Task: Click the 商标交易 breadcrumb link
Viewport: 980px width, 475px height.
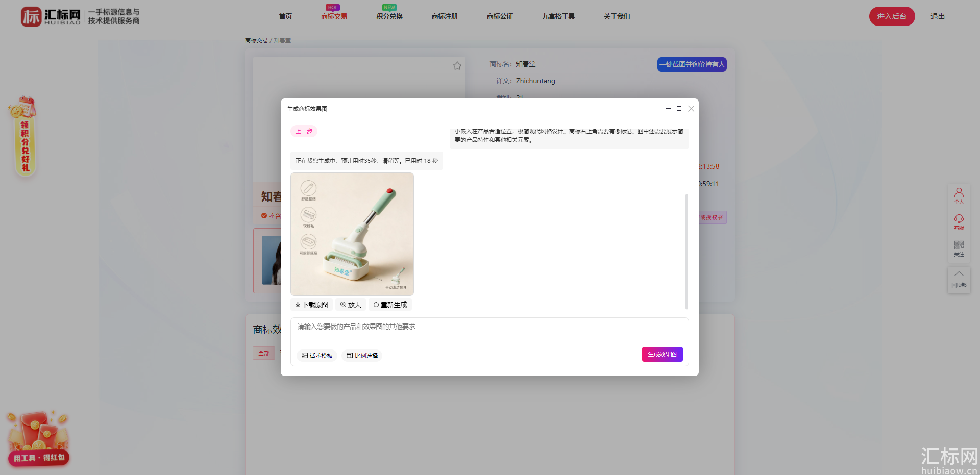Action: 256,40
